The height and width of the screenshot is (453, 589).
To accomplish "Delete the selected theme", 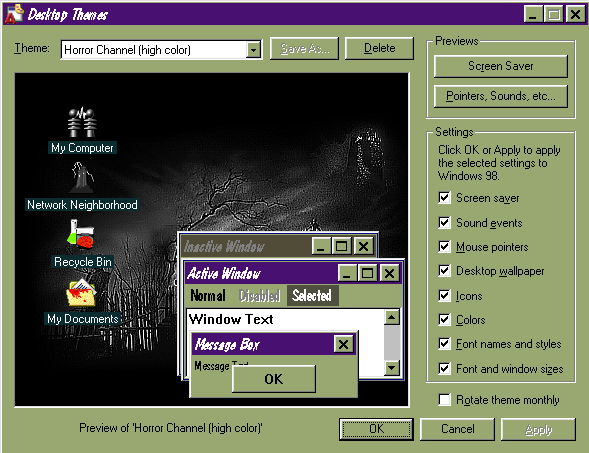I will (x=379, y=48).
